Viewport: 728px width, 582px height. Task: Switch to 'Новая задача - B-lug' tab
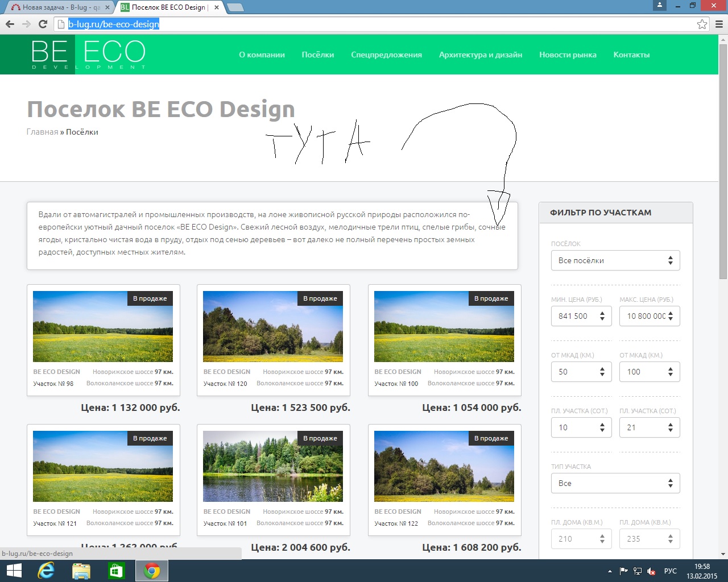57,7
